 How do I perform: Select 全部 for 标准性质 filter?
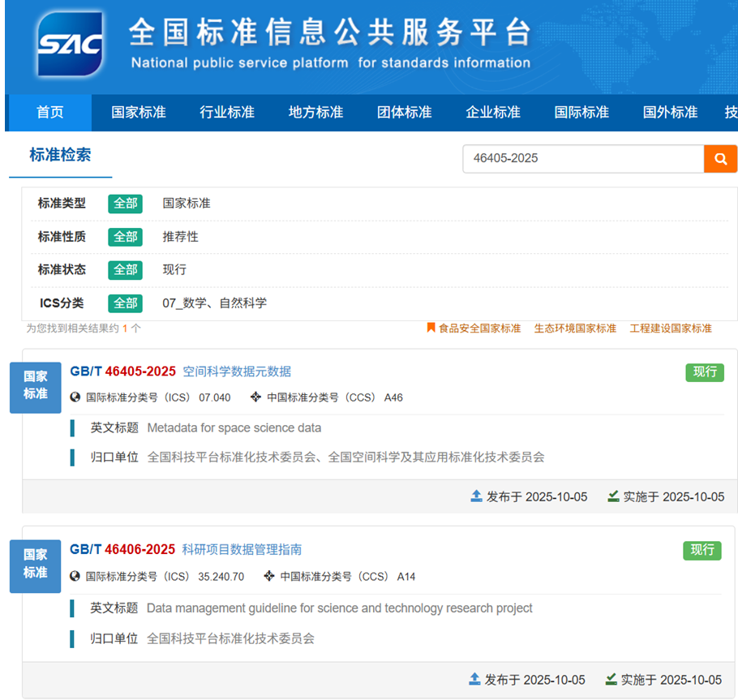click(x=125, y=237)
